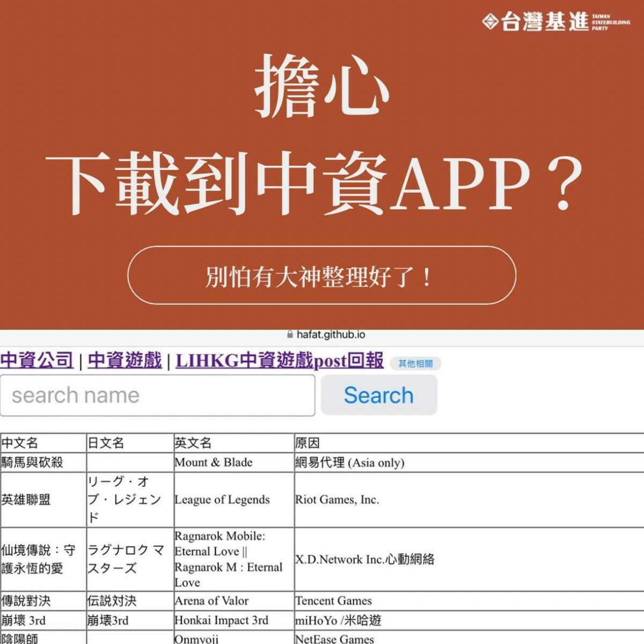
Task: Click the 伝説対決 cell
Action: tap(130, 601)
